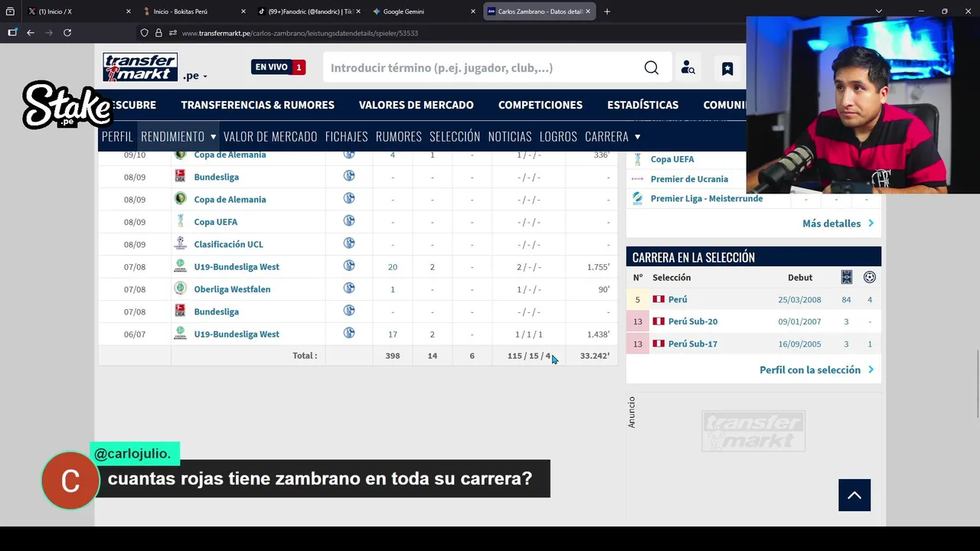Click Perfil con la selección link
Viewport: 980px width, 551px height.
click(816, 370)
